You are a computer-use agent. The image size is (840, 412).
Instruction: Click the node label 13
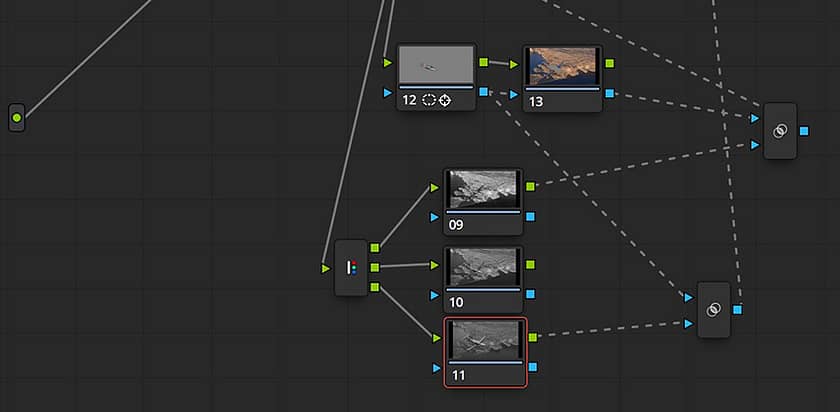536,102
